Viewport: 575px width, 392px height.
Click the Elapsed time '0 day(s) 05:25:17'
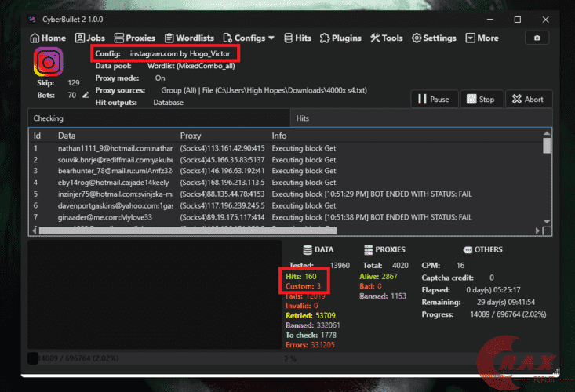click(493, 290)
